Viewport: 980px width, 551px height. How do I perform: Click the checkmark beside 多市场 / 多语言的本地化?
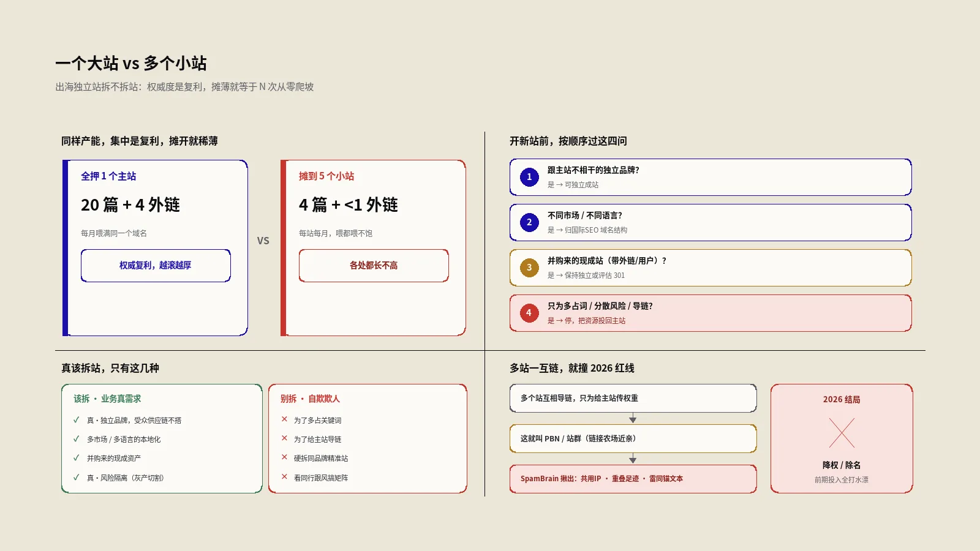coord(77,439)
